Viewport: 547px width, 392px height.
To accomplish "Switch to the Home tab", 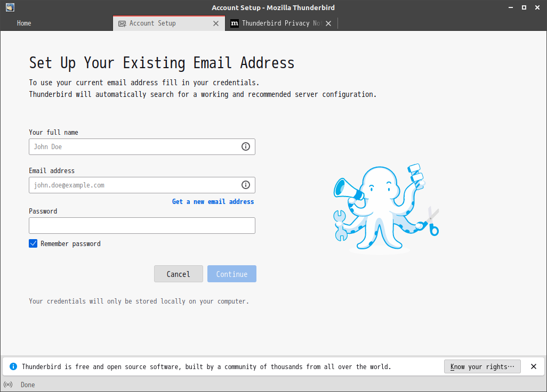I will pos(24,23).
